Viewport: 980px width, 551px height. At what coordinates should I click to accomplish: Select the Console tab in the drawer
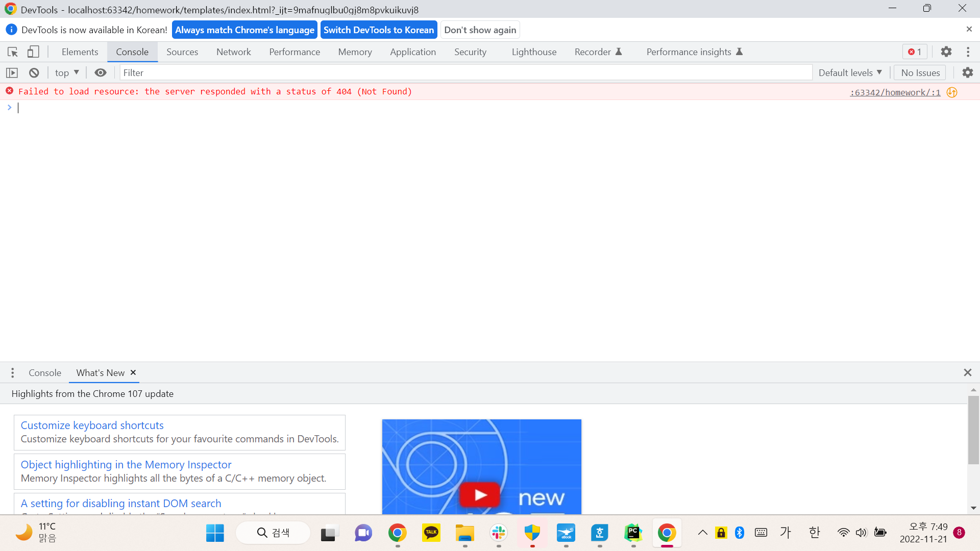click(x=45, y=373)
